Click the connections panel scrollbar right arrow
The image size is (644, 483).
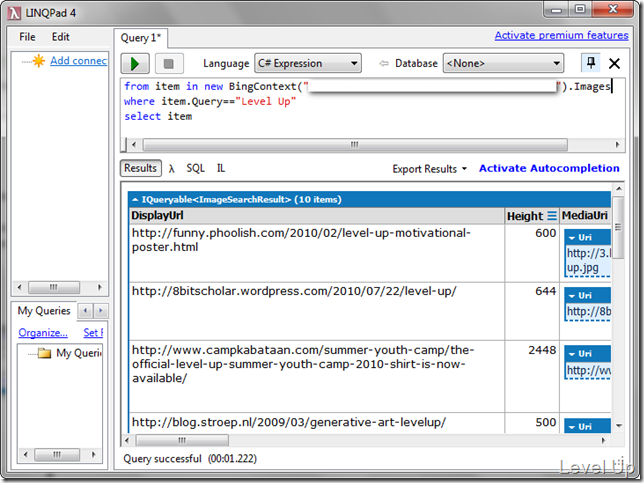99,287
